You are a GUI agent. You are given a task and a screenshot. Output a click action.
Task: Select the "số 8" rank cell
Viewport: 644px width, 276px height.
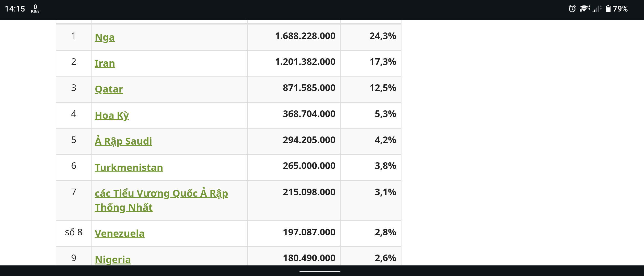pyautogui.click(x=74, y=232)
